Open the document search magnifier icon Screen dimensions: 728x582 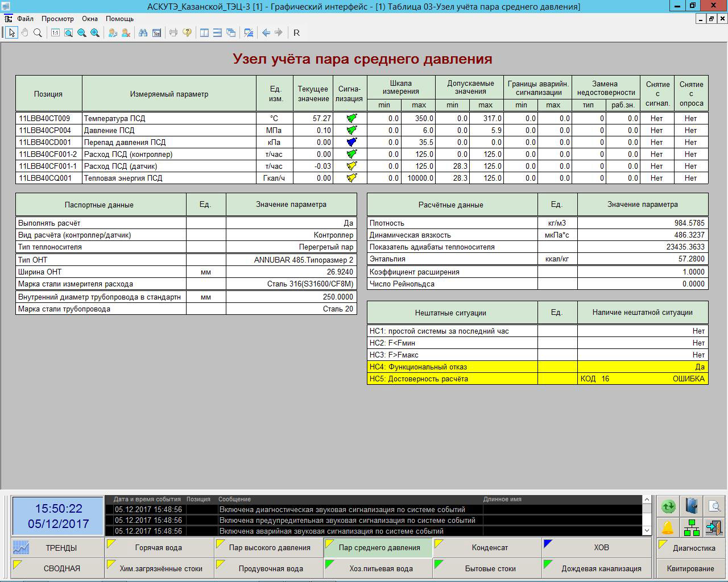[x=714, y=506]
